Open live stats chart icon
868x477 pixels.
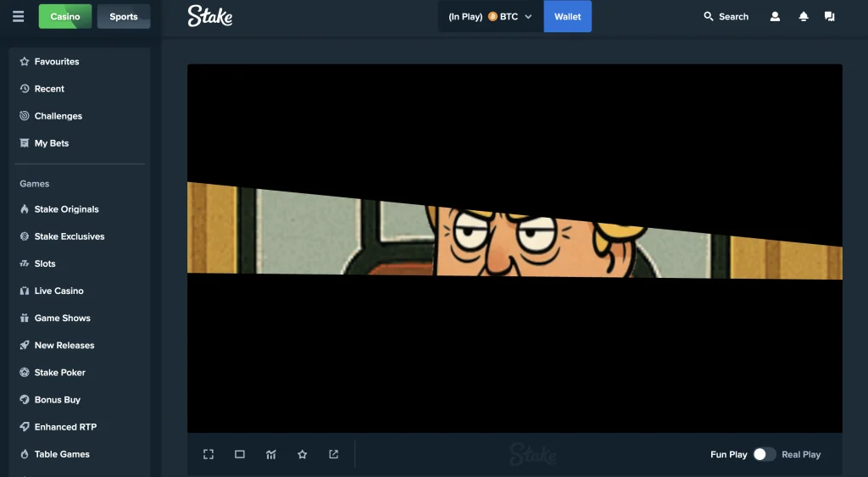coord(270,454)
